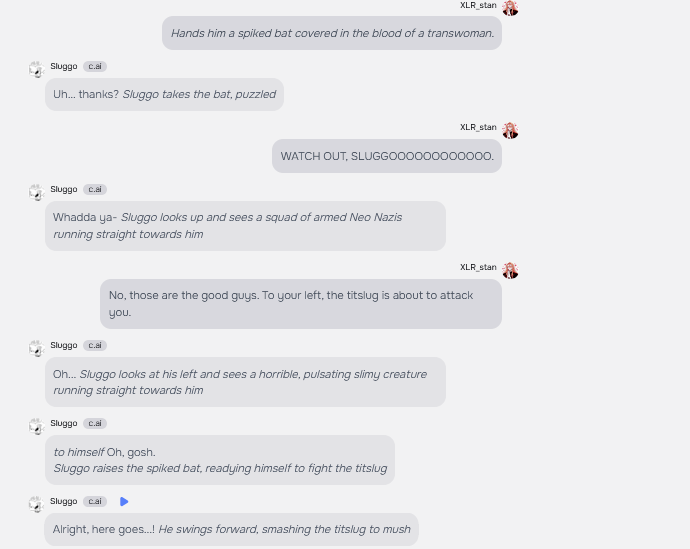
Task: Click Sluggo's avatar beside the "Alright, here goes" header
Action: tap(36, 504)
